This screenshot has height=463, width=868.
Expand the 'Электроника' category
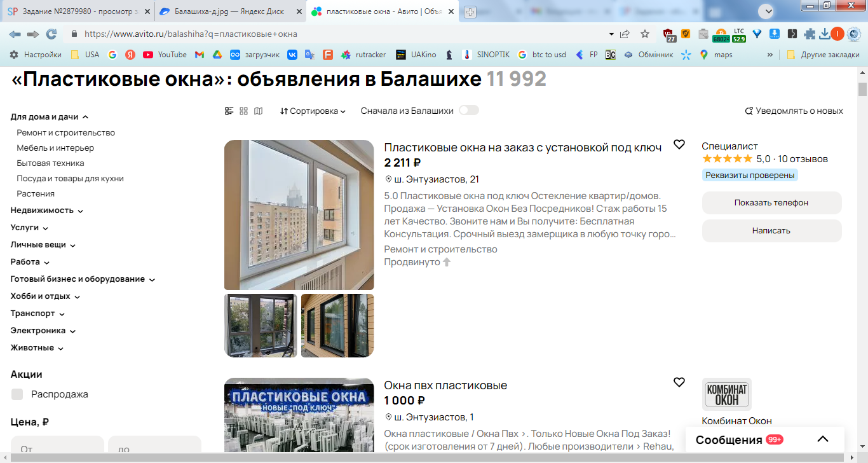coord(43,331)
